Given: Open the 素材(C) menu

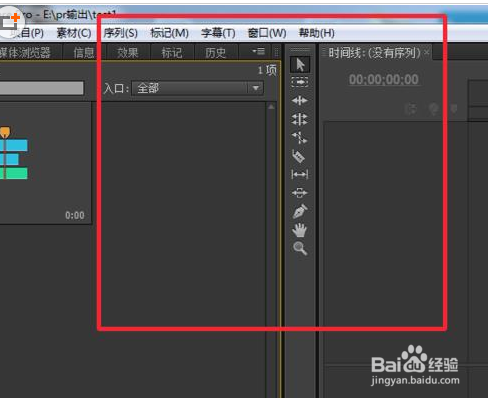Looking at the screenshot, I should tap(74, 33).
